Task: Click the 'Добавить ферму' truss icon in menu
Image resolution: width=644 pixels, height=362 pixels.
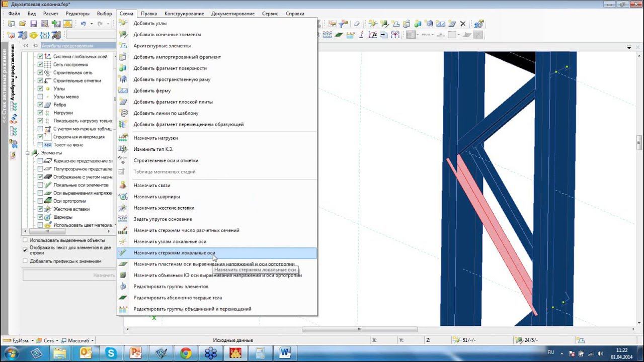Action: point(123,90)
